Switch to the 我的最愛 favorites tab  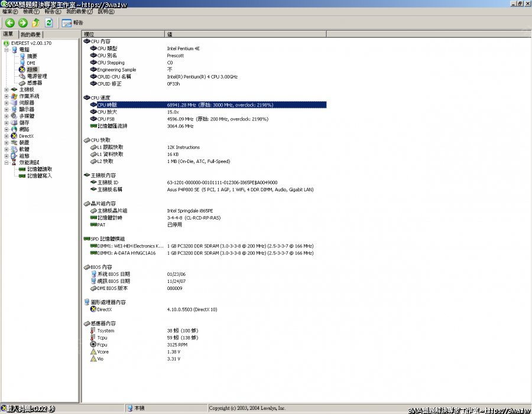pos(30,35)
